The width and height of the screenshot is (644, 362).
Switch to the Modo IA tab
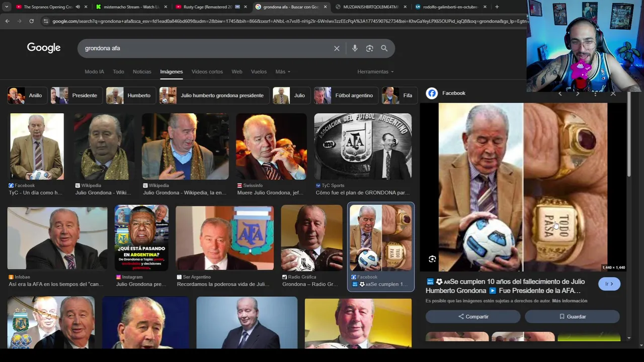[x=94, y=72]
